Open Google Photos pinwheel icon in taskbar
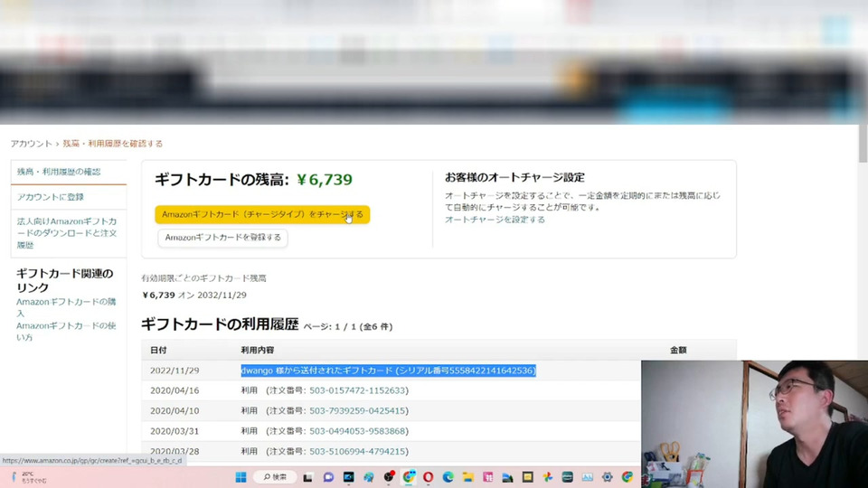 pos(548,477)
